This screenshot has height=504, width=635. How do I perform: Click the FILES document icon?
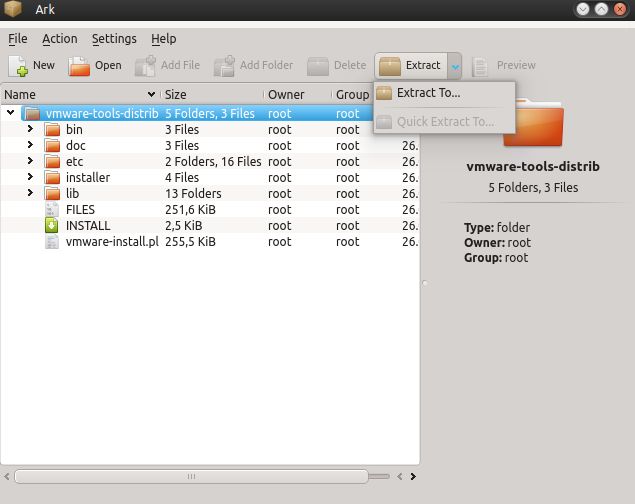point(52,210)
